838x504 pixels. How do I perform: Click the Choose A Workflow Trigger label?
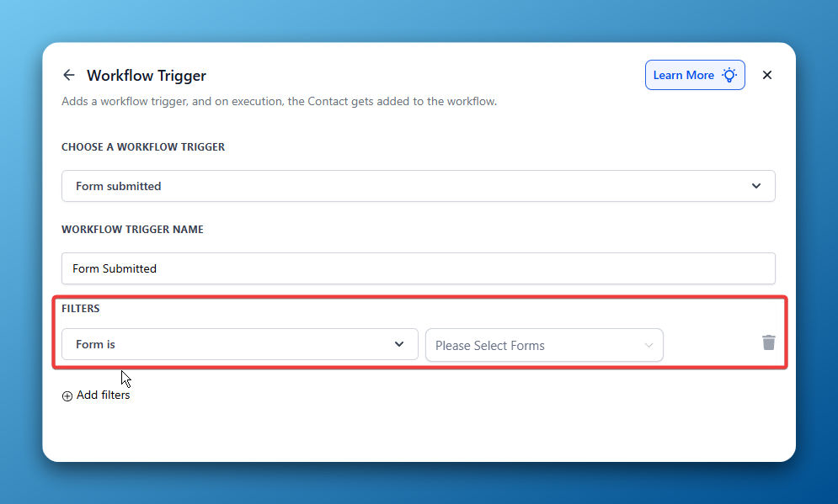143,146
